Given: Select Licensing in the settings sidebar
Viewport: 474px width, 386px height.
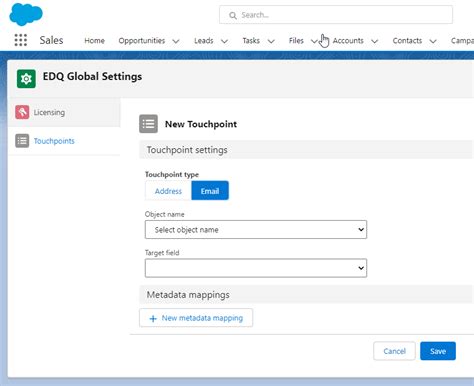Looking at the screenshot, I should point(64,112).
